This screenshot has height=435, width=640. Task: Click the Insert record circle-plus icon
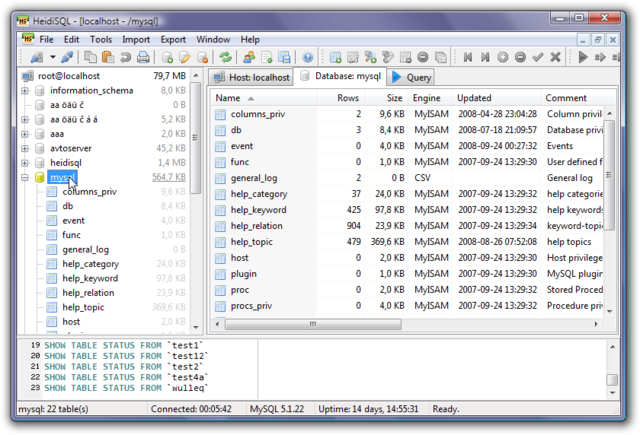(x=502, y=57)
